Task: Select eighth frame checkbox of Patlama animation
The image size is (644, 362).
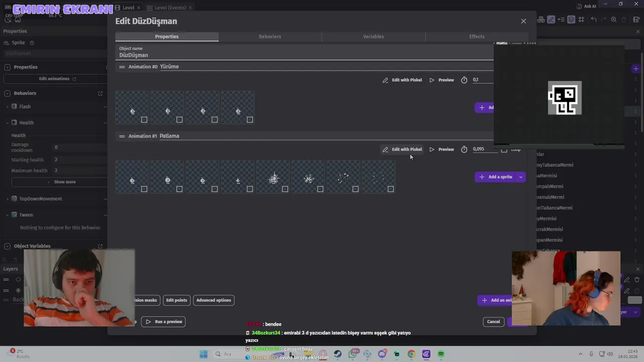Action: pos(391,189)
